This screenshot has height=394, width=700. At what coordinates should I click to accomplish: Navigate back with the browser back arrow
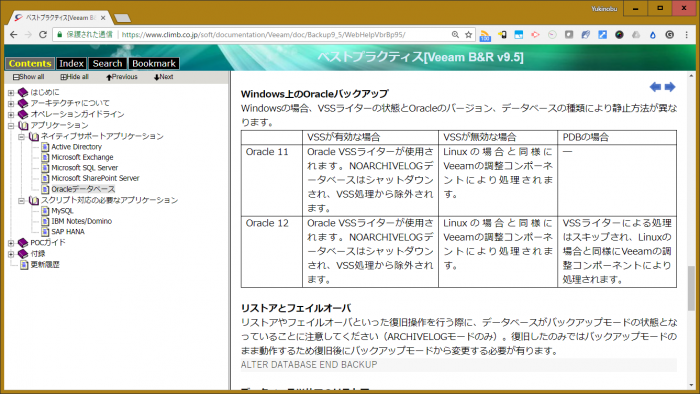click(x=13, y=34)
